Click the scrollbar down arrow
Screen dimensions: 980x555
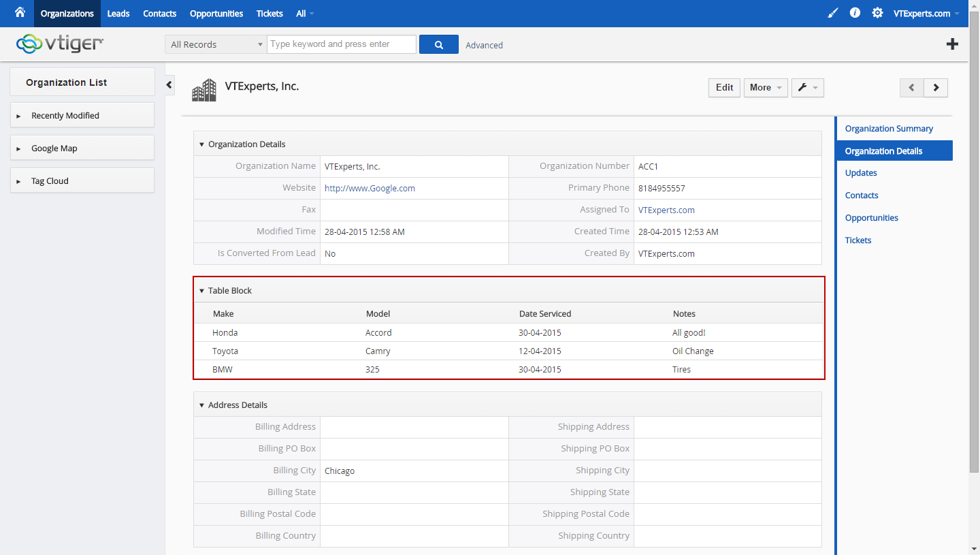974,550
